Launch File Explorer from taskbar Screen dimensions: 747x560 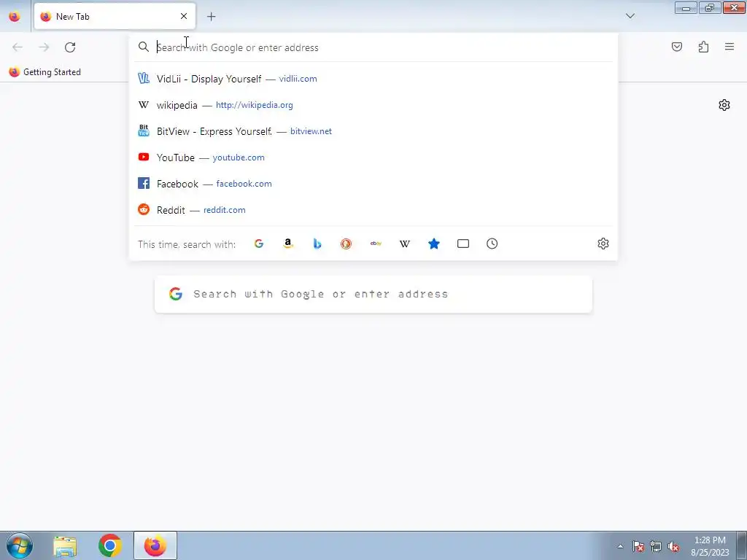tap(65, 546)
